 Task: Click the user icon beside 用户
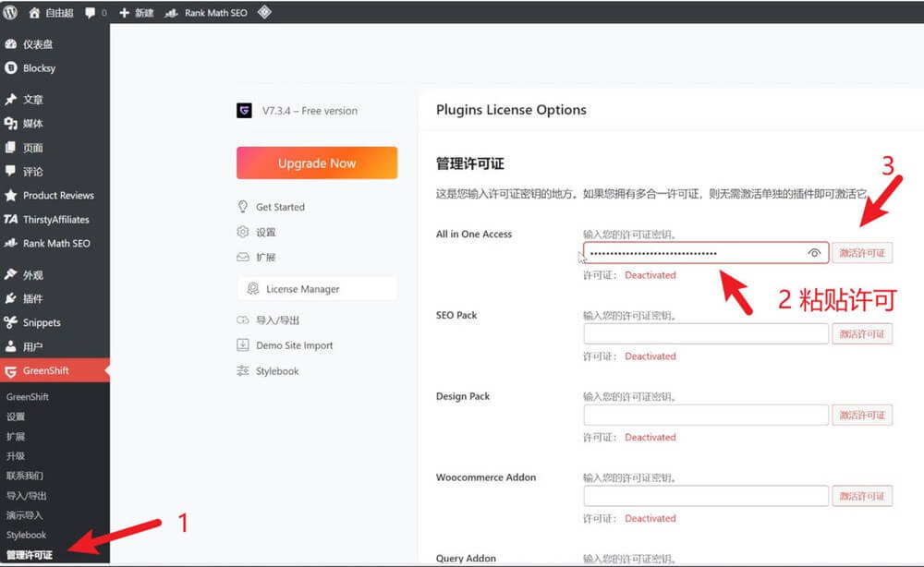pos(10,346)
